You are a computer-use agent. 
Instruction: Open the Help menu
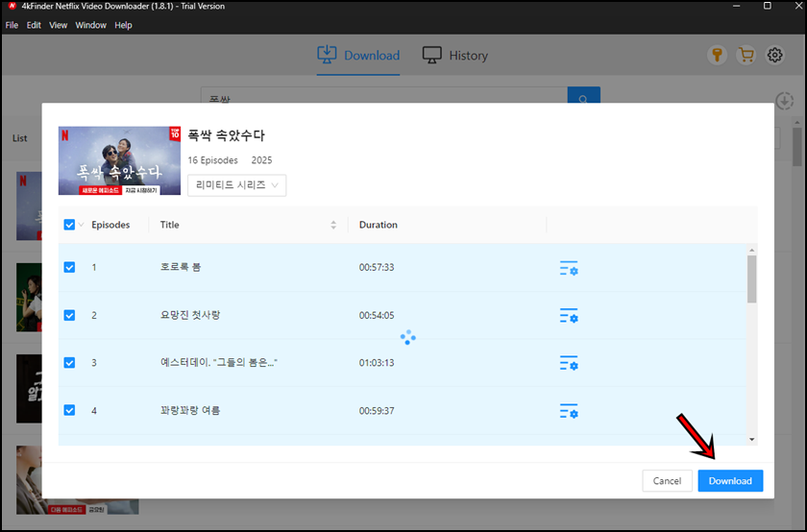123,25
